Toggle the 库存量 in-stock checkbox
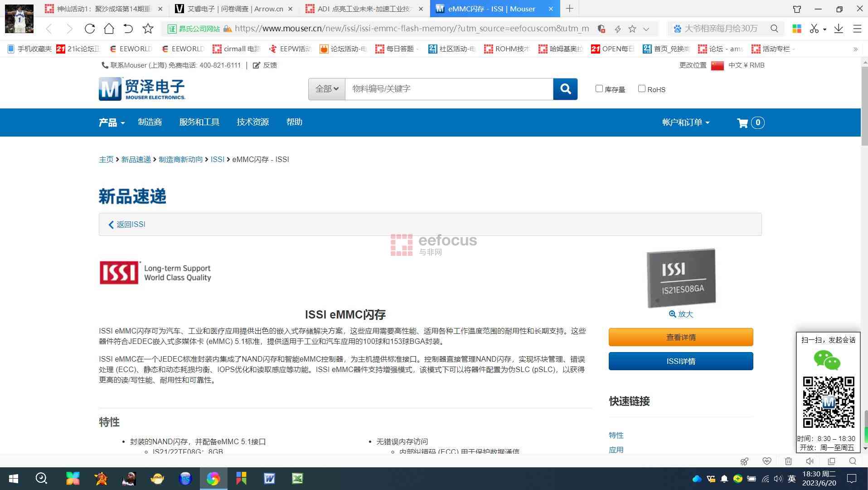Viewport: 868px width, 490px height. coord(599,88)
